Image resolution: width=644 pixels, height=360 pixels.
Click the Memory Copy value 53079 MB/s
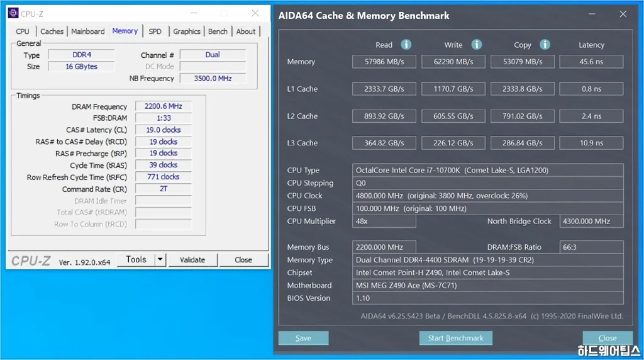click(x=523, y=62)
